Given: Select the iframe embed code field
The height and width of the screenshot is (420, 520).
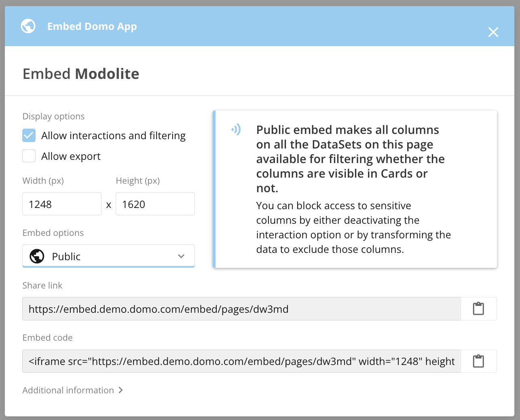Looking at the screenshot, I should (241, 361).
